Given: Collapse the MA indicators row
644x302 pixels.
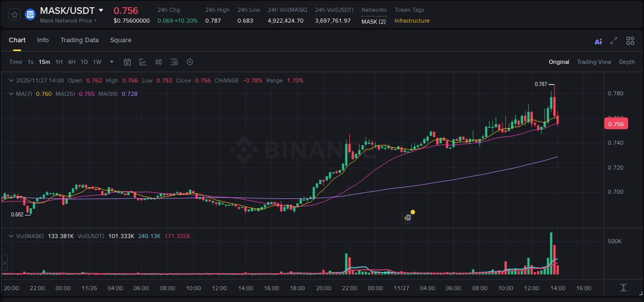Looking at the screenshot, I should 11,94.
